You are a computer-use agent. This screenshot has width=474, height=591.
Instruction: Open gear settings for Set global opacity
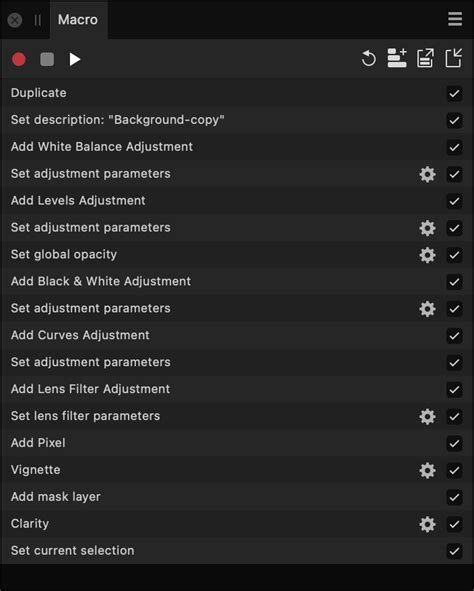point(427,255)
